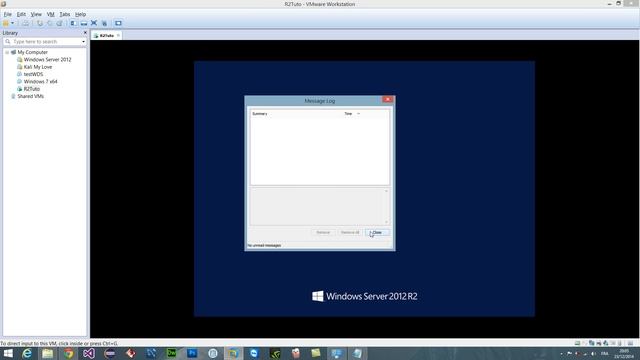
Task: Select the Kali My Love VM
Action: point(38,67)
